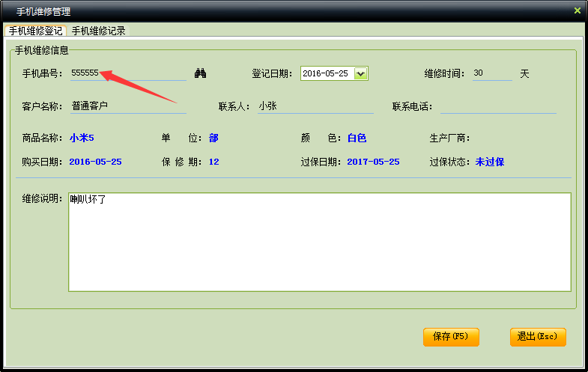Click the empty 联系电话 input field
Image resolution: width=588 pixels, height=372 pixels.
pyautogui.click(x=498, y=106)
